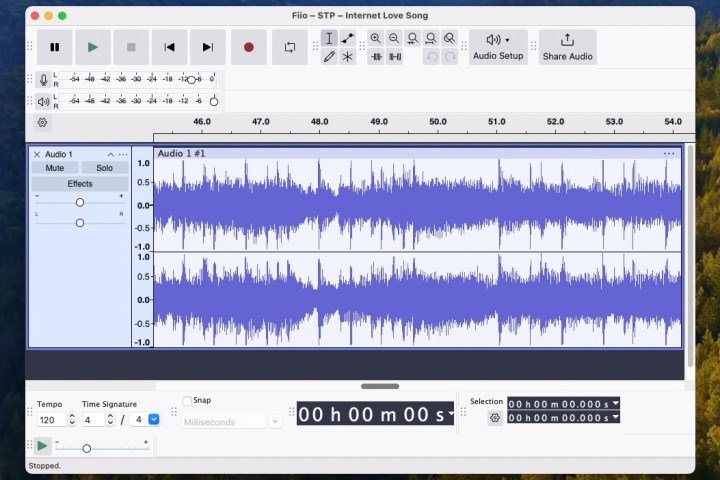Open the time signature denominator dropdown
Image resolution: width=720 pixels, height=480 pixels.
(x=153, y=420)
